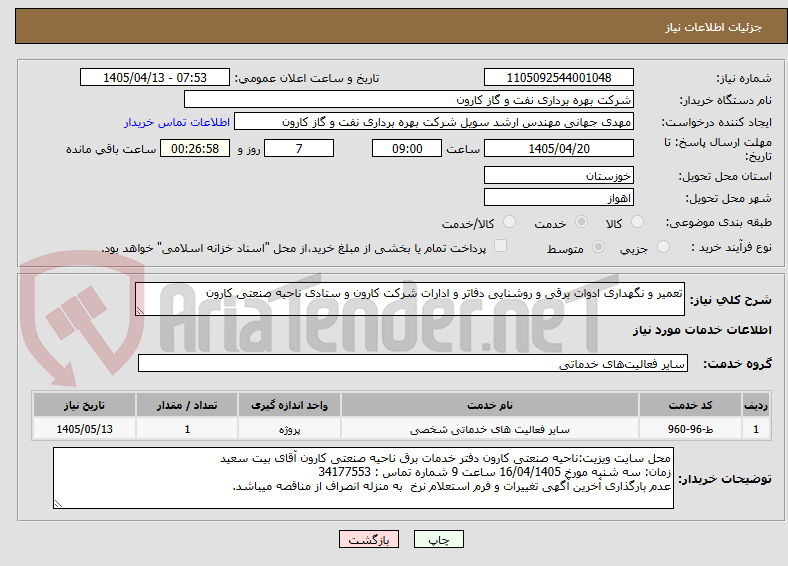Viewport: 788px width, 566px height.
Task: Click the request creator name field
Action: click(x=434, y=122)
